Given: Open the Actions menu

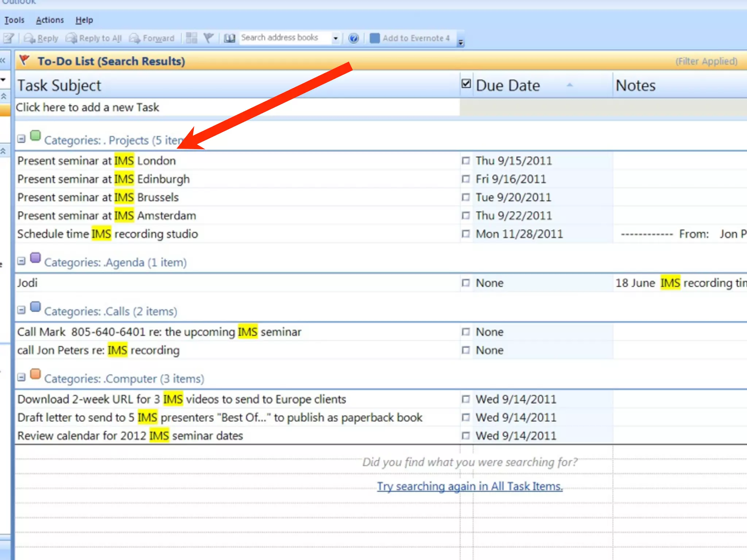Looking at the screenshot, I should click(x=50, y=20).
